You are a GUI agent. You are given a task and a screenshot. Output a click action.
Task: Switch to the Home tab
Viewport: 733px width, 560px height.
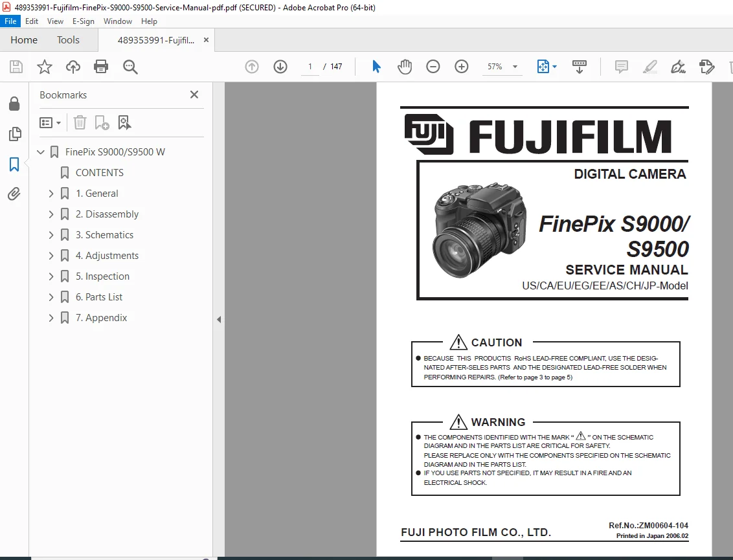(x=24, y=40)
